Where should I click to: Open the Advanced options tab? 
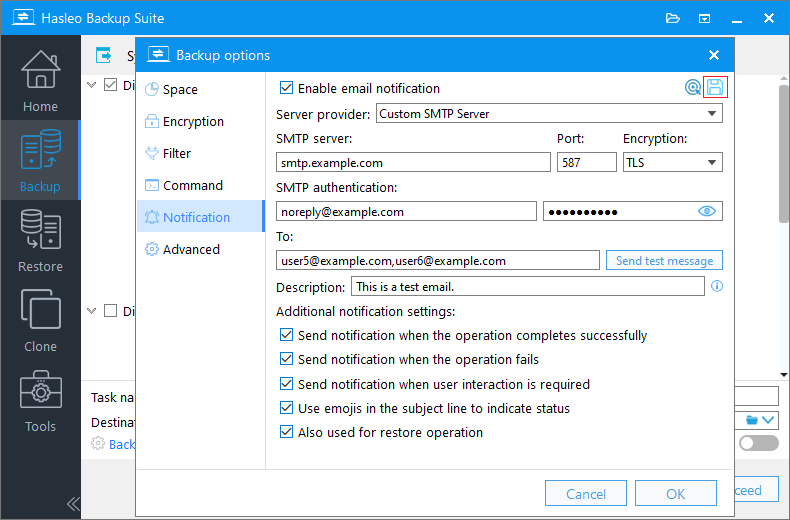201,249
